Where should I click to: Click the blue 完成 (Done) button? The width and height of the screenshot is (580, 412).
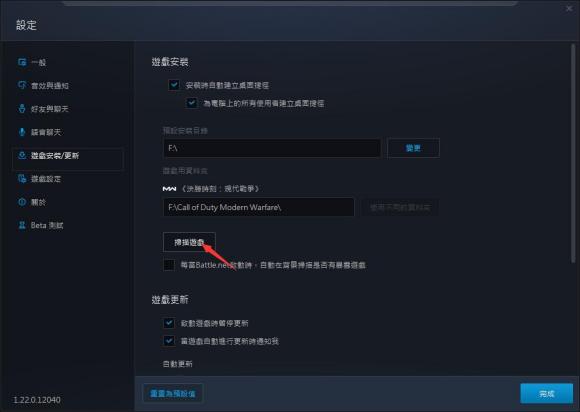tap(546, 394)
